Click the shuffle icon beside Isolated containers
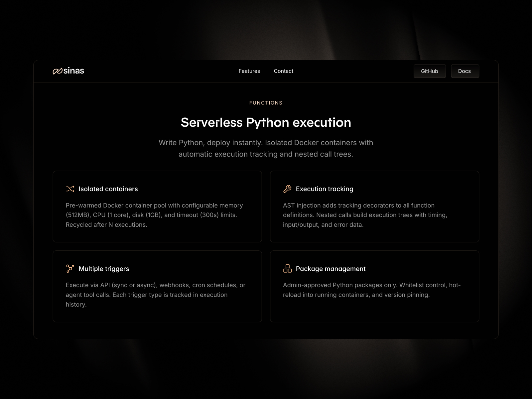The width and height of the screenshot is (532, 399). coord(70,189)
